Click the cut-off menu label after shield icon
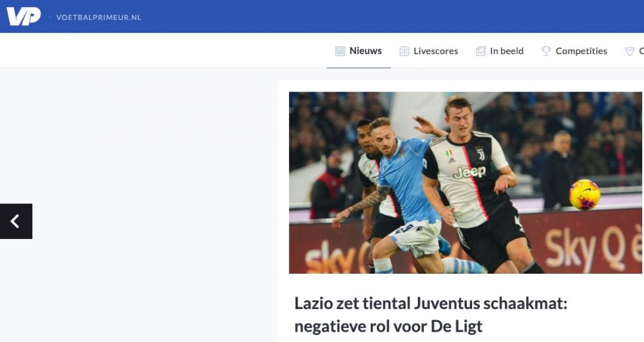This screenshot has width=644, height=342. pyautogui.click(x=641, y=51)
